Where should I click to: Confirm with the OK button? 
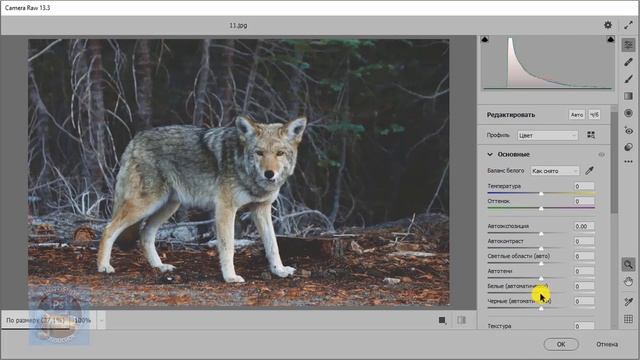(561, 344)
